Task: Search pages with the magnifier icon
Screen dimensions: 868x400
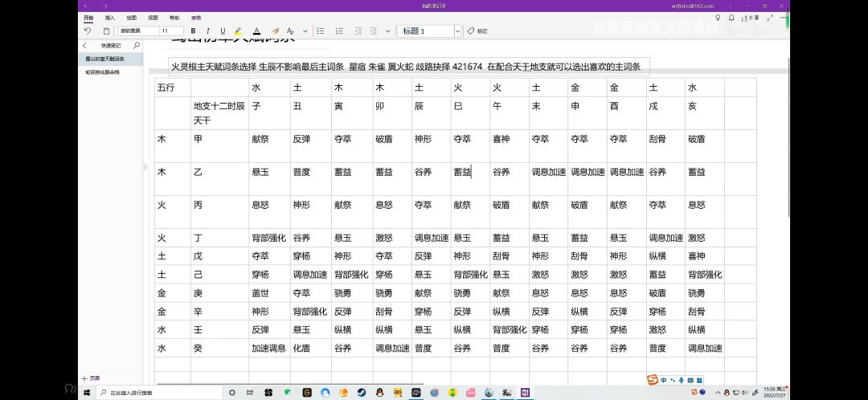Action: 137,46
